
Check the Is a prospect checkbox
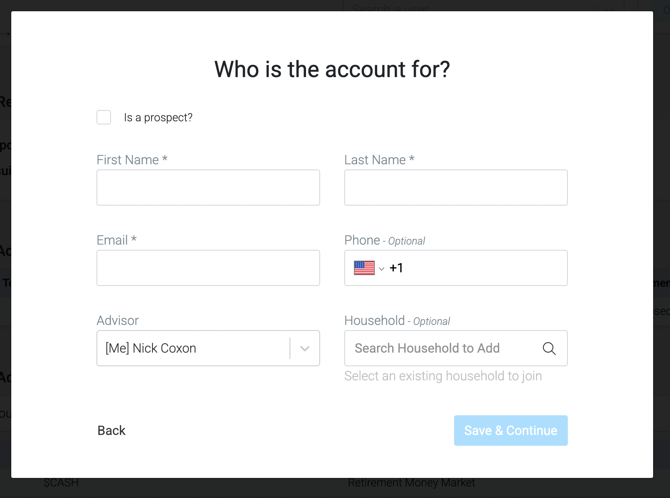coord(103,117)
